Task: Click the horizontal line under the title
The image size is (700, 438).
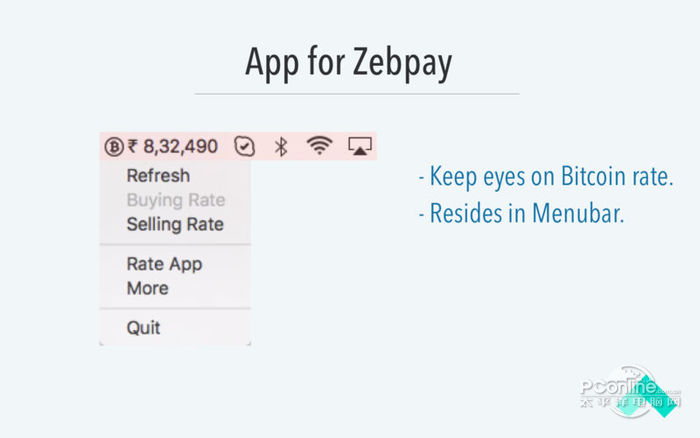Action: [x=356, y=94]
